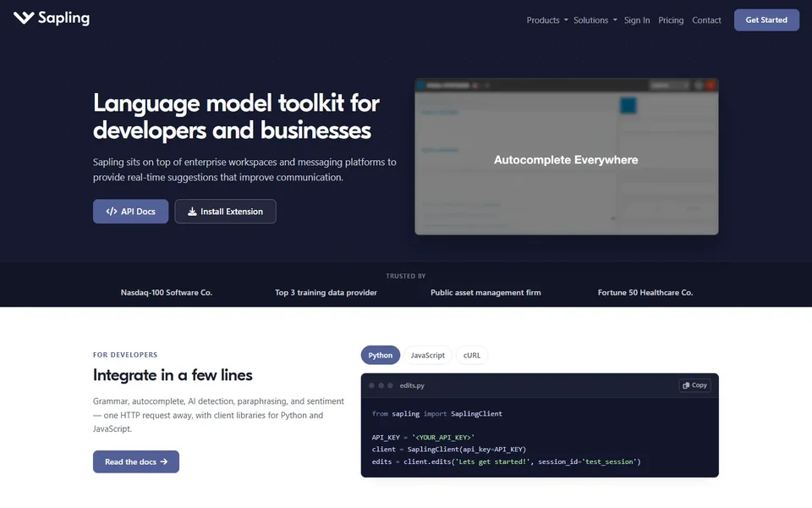Switch to the cURL code tab

(472, 355)
